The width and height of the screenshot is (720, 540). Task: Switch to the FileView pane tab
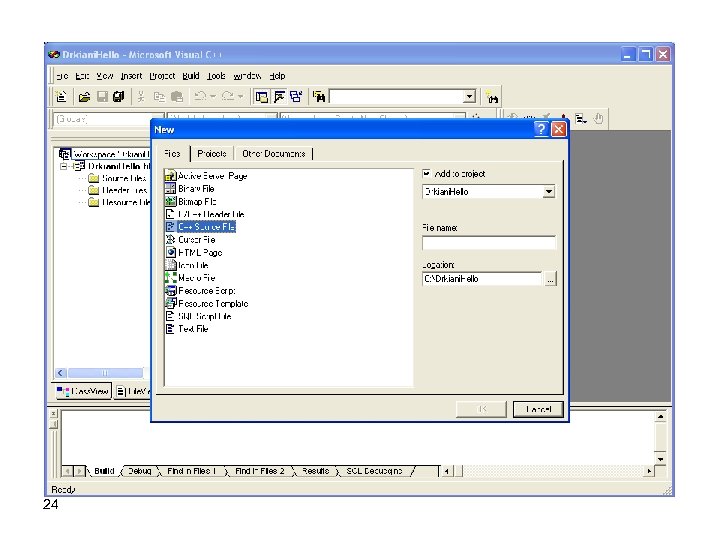pos(133,391)
